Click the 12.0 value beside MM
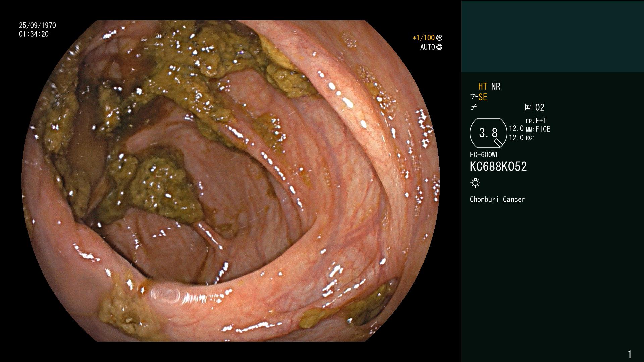 516,129
